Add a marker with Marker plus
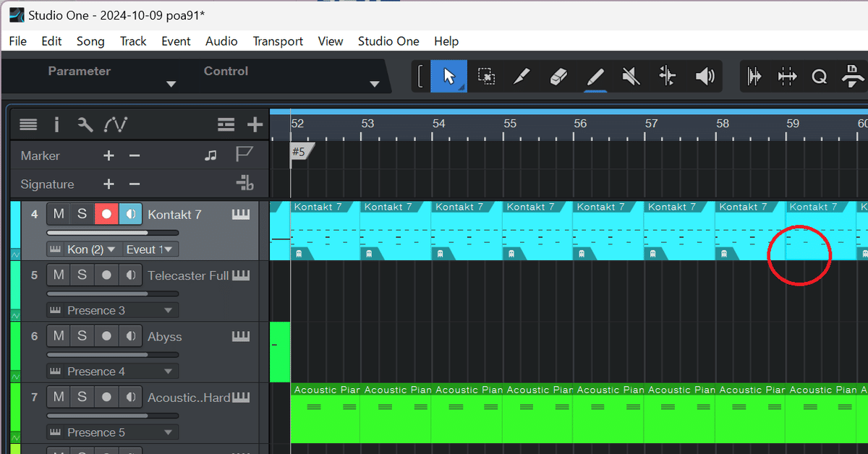The width and height of the screenshot is (868, 454). click(x=109, y=155)
